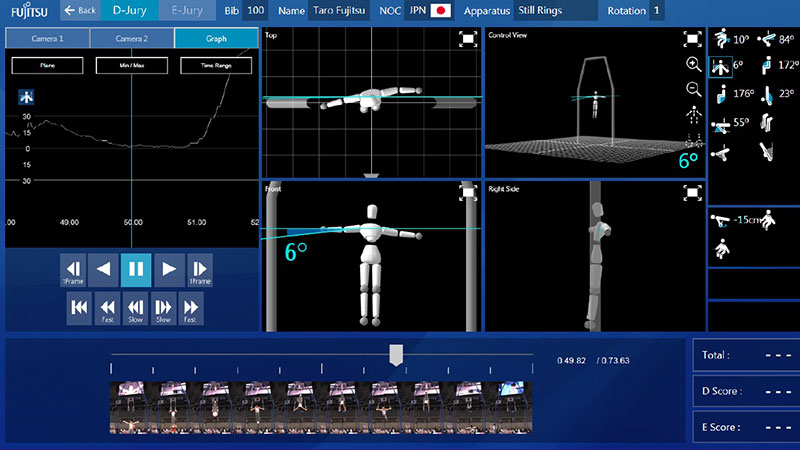The image size is (800, 450).
Task: Maximize the Top view panel
Action: (x=468, y=39)
